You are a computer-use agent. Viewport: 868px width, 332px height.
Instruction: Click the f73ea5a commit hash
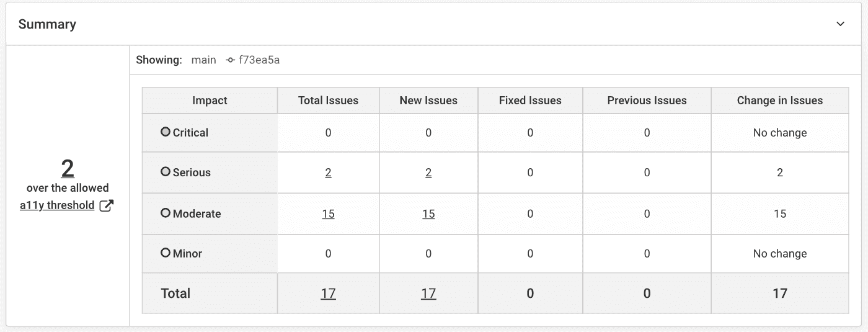click(x=259, y=60)
